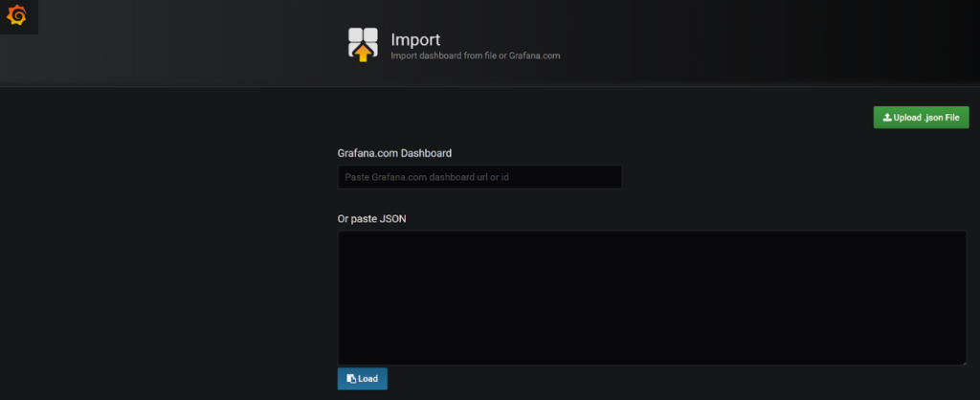The width and height of the screenshot is (980, 400).
Task: Click the upload arrow icon in the green button
Action: [887, 118]
